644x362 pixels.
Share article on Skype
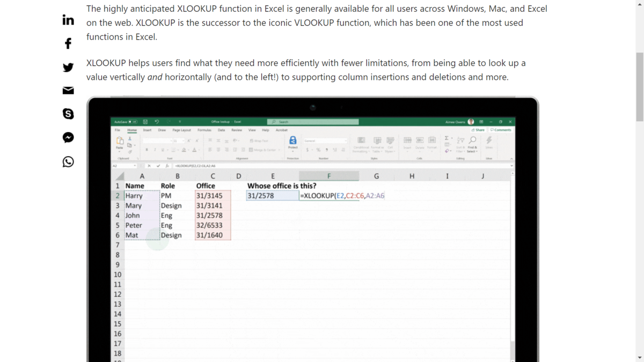[68, 114]
